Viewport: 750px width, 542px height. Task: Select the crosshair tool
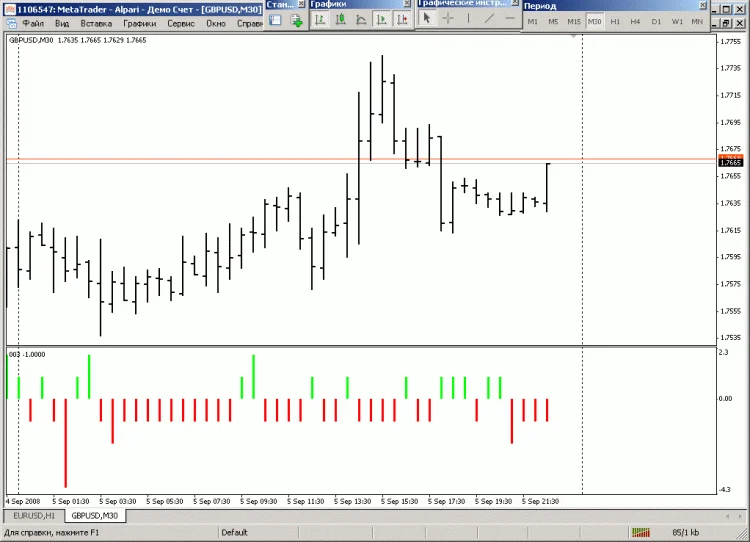point(448,19)
